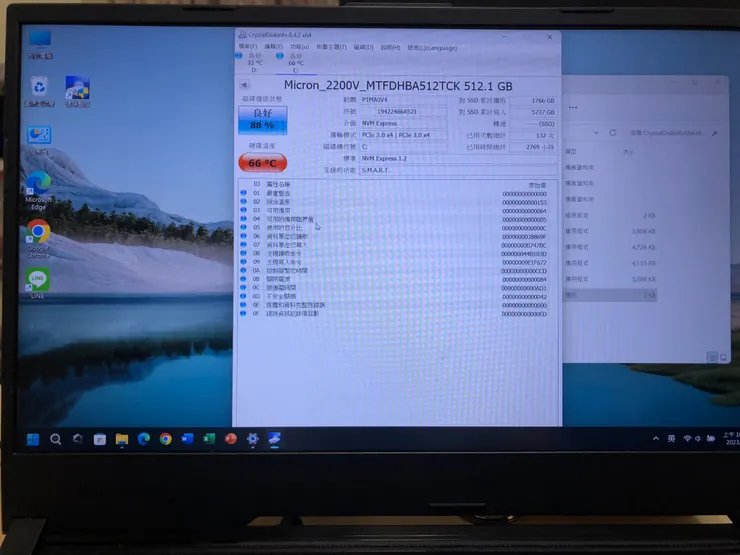Open the 語言(L)(Language) menu

pyautogui.click(x=432, y=48)
